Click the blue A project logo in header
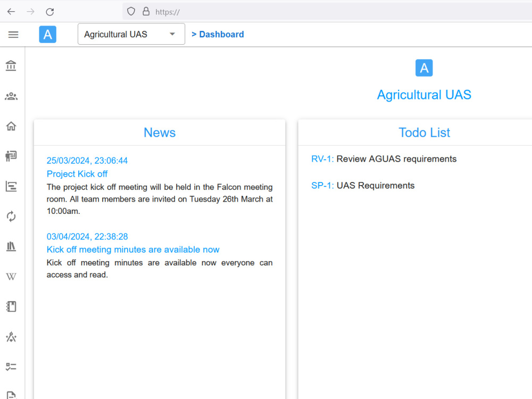The height and width of the screenshot is (399, 532). tap(47, 34)
